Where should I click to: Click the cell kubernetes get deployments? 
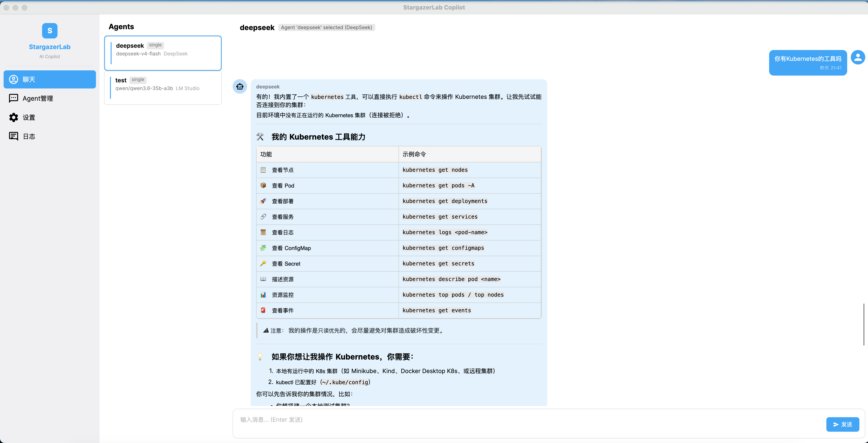tap(470, 201)
